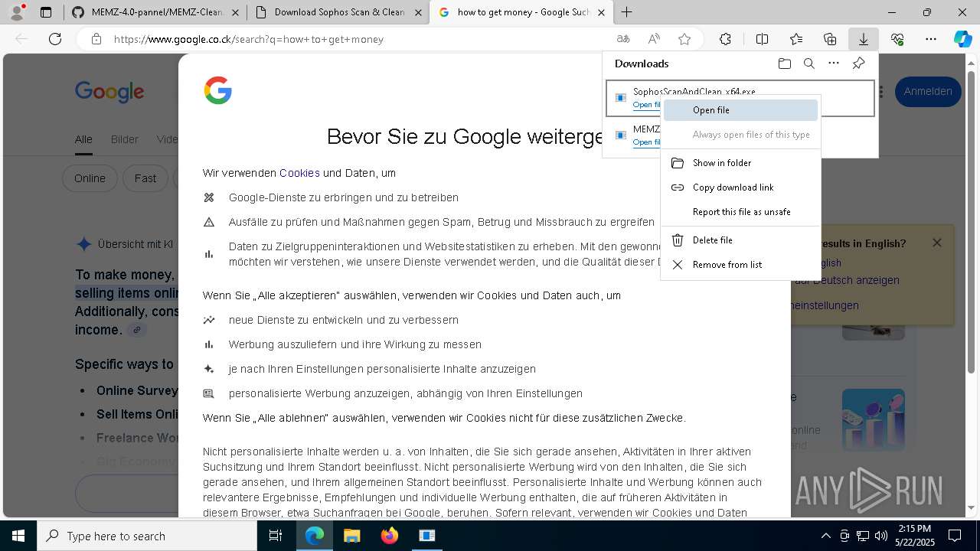This screenshot has height=551, width=980.
Task: Add this page to favorites star
Action: click(684, 39)
